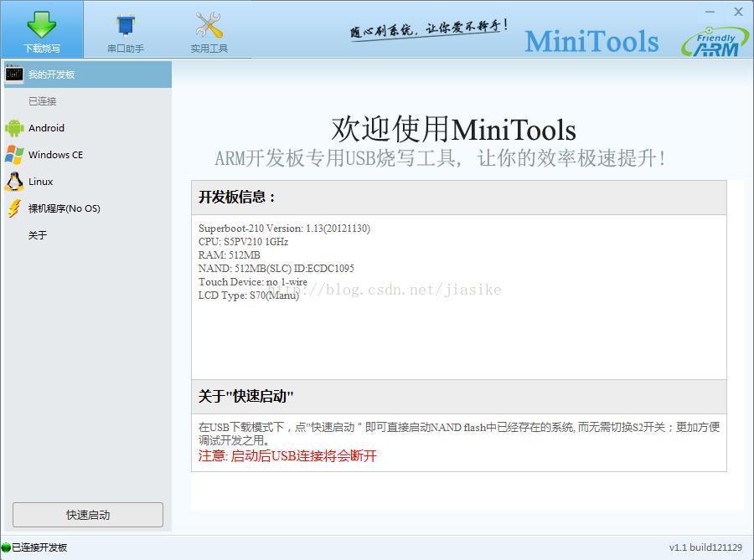This screenshot has width=754, height=560.
Task: Click the Touch Device: no 1-wire line
Action: point(253,282)
